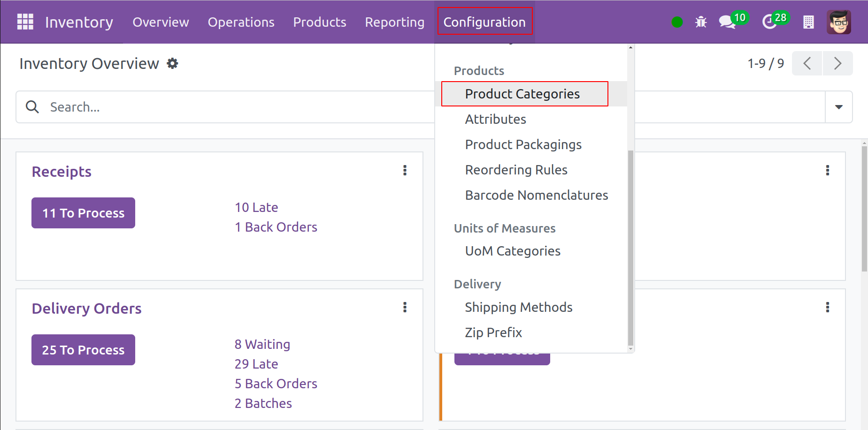Click the debug bug icon
868x430 pixels.
click(701, 22)
